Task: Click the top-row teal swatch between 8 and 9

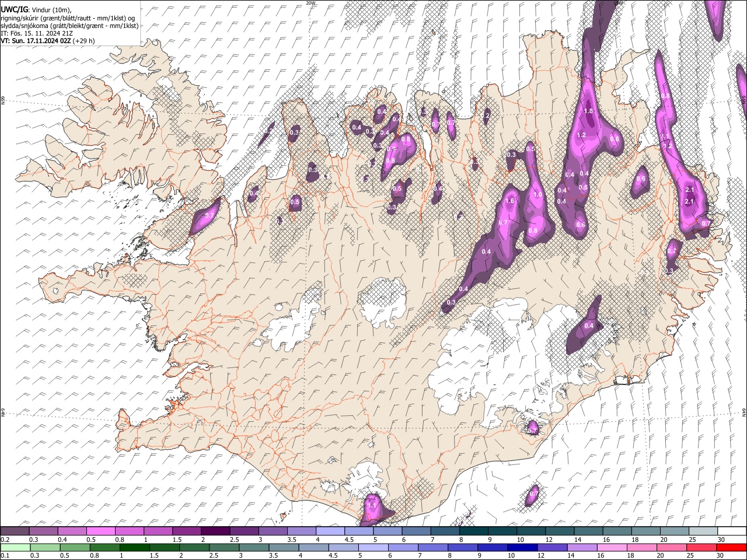Action: (473, 531)
